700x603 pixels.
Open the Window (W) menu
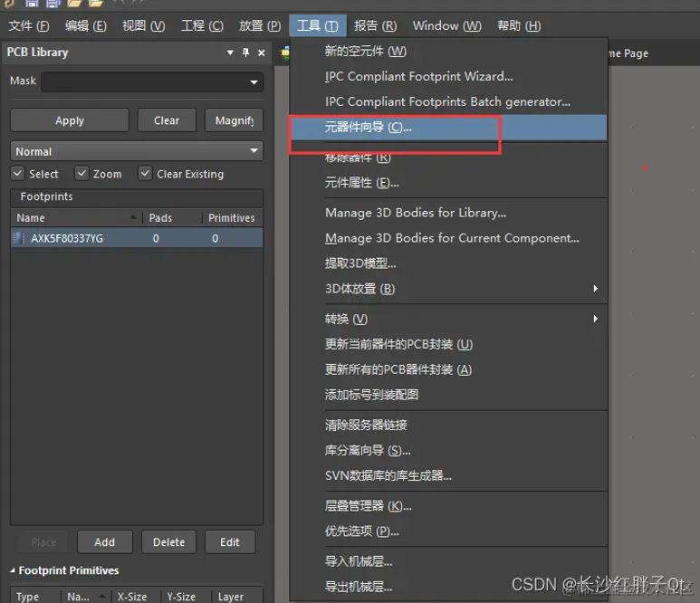[446, 26]
